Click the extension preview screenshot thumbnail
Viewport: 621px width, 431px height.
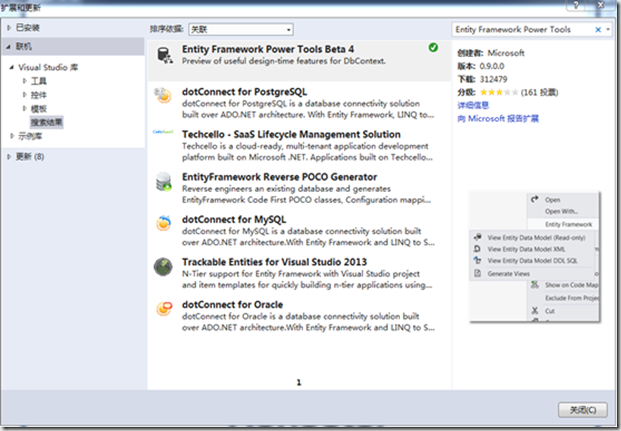[534, 257]
